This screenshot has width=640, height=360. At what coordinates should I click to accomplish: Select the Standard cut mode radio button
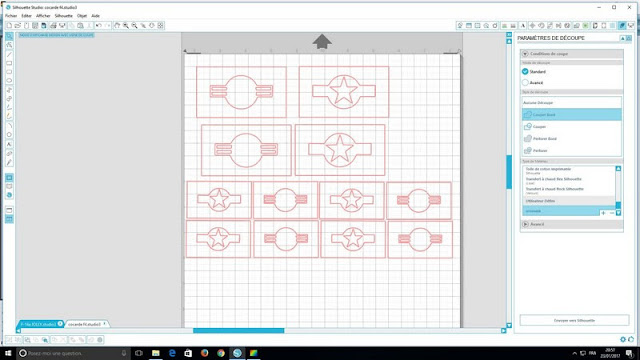pos(525,71)
